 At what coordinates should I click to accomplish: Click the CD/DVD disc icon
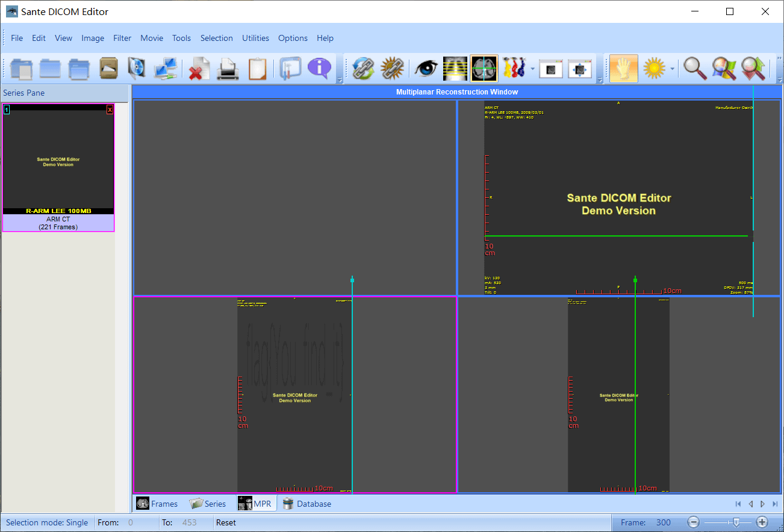click(x=136, y=69)
